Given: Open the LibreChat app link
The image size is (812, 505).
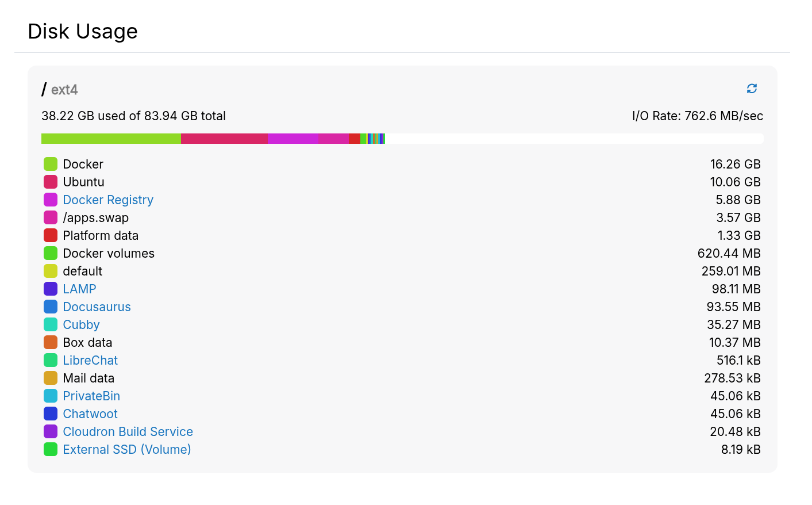Looking at the screenshot, I should pos(90,360).
